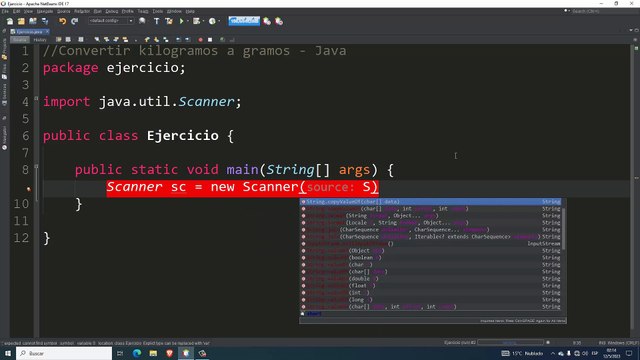Viewport: 640px width, 360px height.
Task: Choose the (Object) String.valueOf completion entry
Action: click(x=431, y=251)
